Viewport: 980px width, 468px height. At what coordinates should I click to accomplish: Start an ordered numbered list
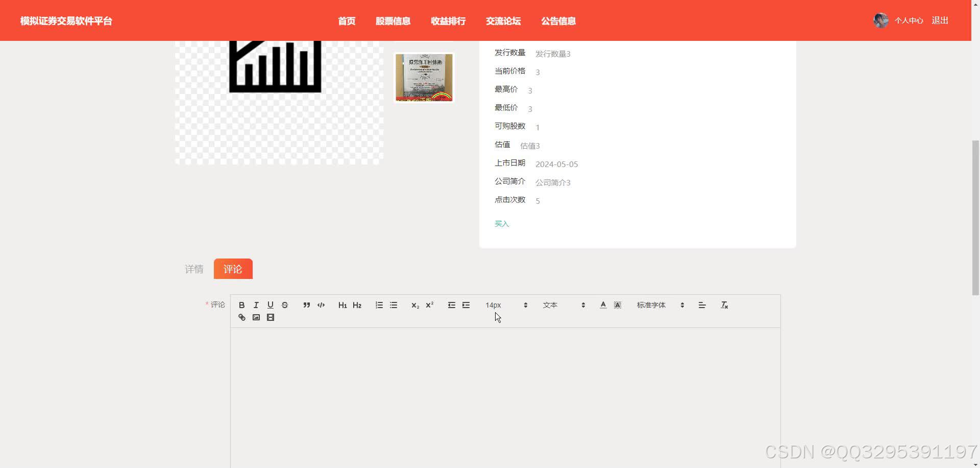[x=379, y=305]
